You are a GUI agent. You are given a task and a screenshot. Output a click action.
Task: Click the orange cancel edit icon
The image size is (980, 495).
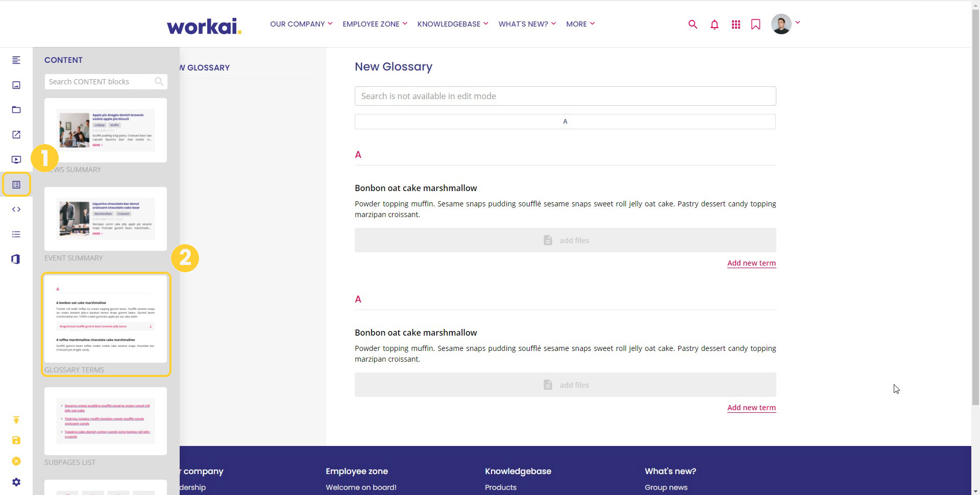click(16, 461)
